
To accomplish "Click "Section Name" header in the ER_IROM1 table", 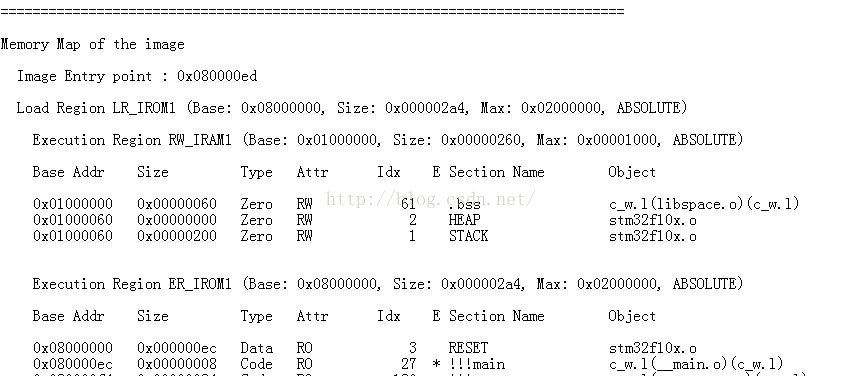I will pos(497,316).
